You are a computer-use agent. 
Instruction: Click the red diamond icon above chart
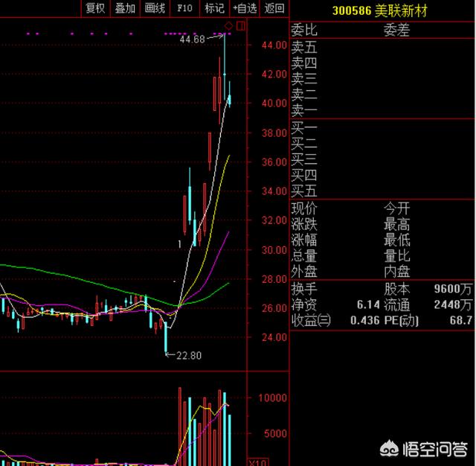[x=229, y=26]
